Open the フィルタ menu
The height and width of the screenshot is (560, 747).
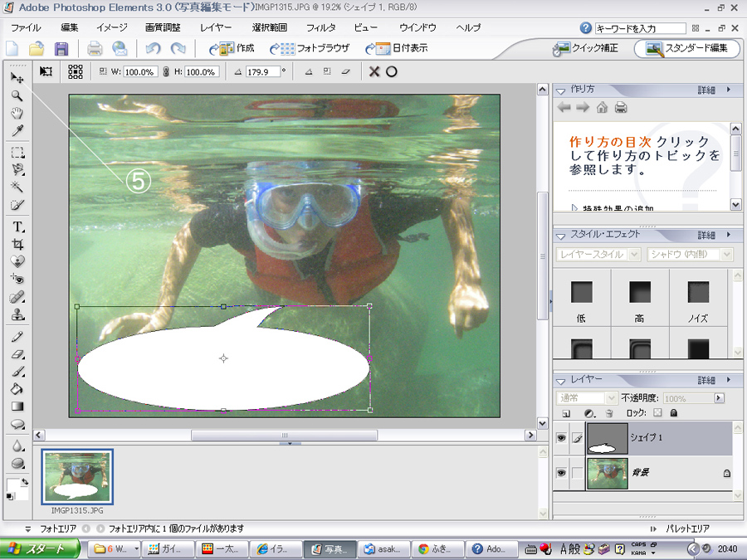(x=320, y=27)
